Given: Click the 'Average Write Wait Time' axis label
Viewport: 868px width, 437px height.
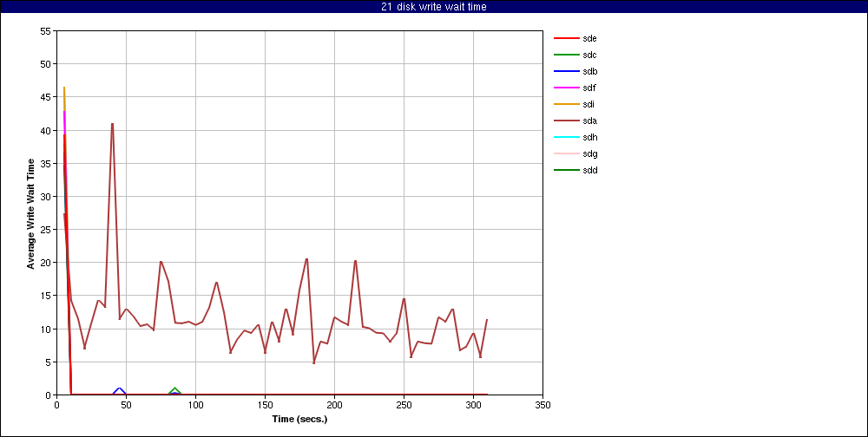Looking at the screenshot, I should [x=31, y=213].
